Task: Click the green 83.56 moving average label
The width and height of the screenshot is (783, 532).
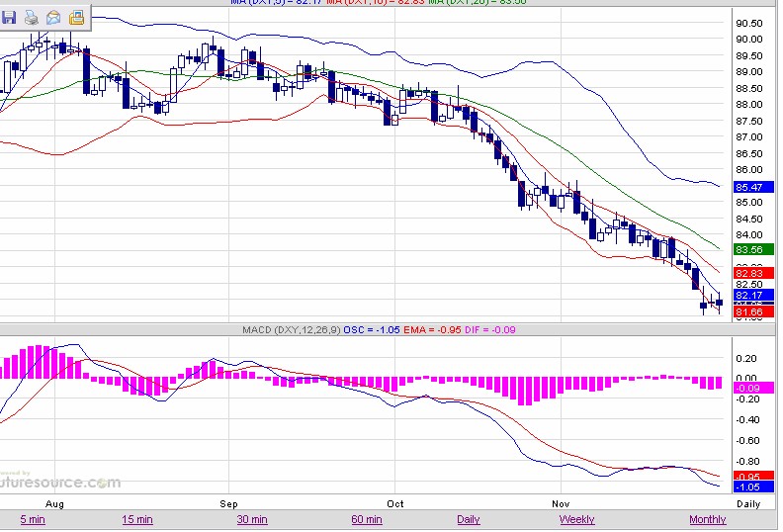Action: [748, 250]
